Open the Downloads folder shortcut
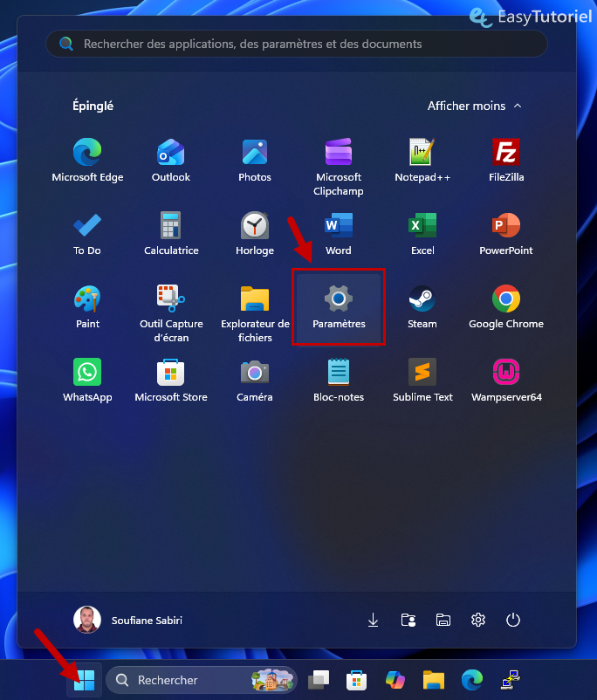The image size is (597, 700). pyautogui.click(x=373, y=620)
